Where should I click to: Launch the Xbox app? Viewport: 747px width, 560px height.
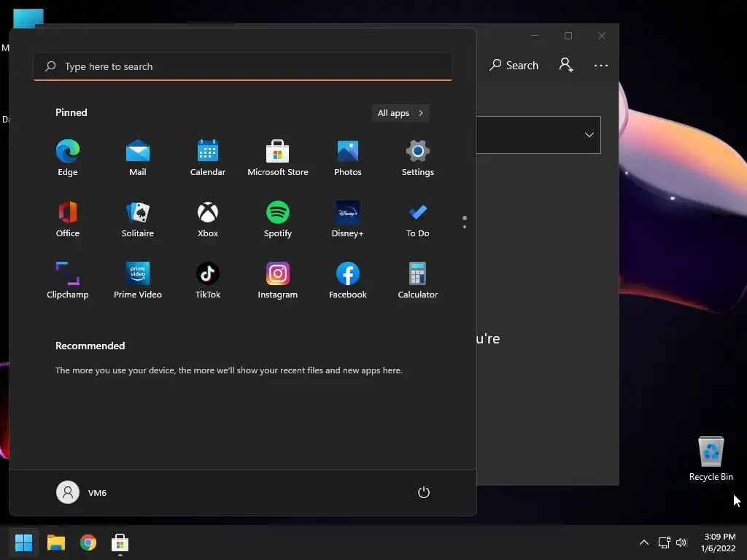point(208,219)
